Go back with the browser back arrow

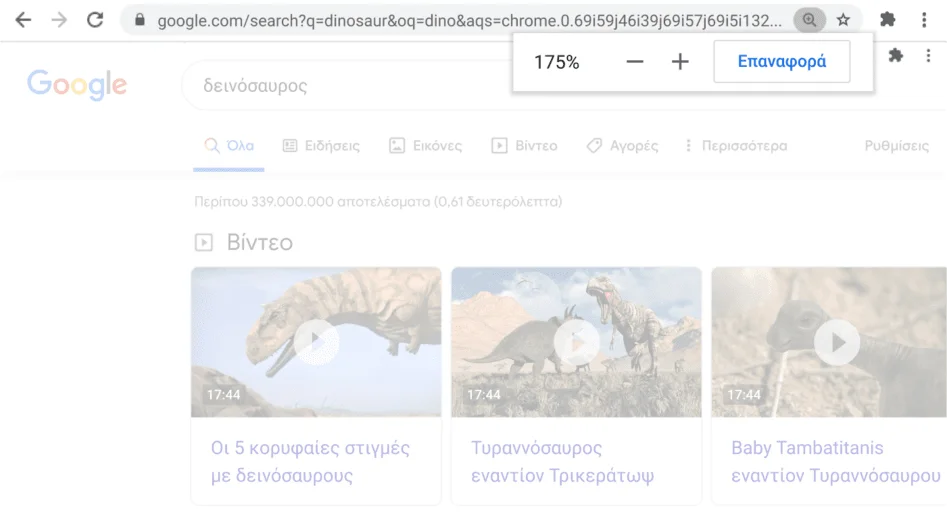pos(23,20)
